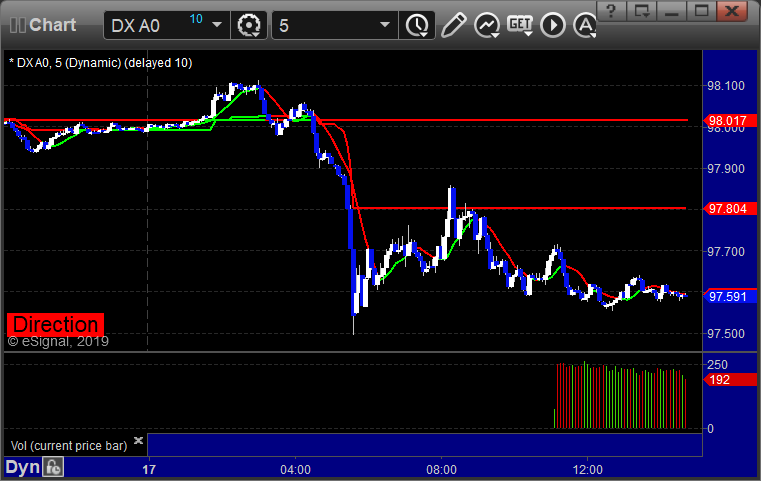Click the 97.900 price axis label
The height and width of the screenshot is (481, 761).
[726, 169]
